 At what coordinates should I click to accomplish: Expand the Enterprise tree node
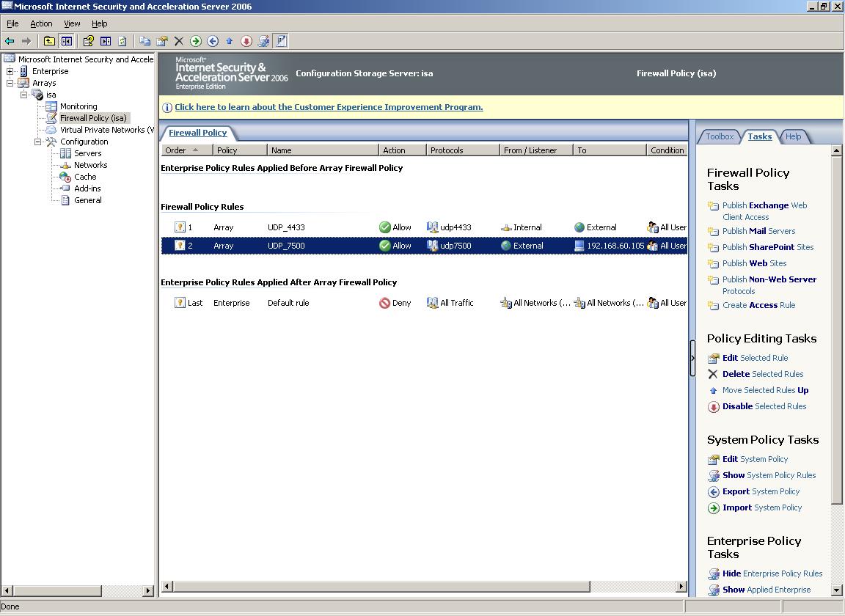tap(10, 71)
